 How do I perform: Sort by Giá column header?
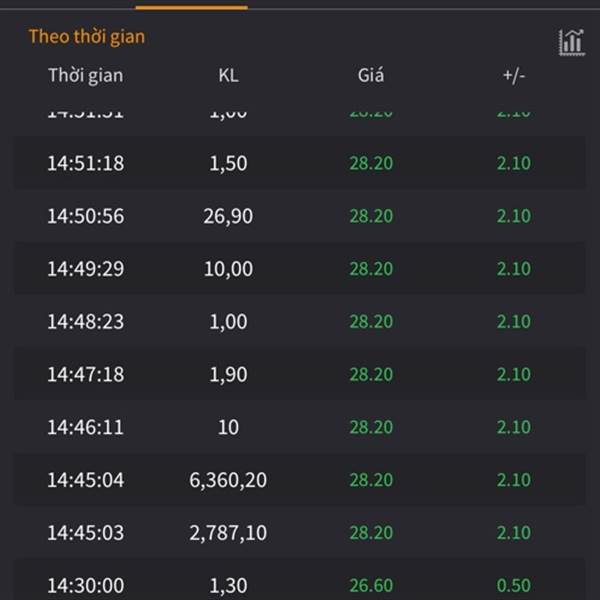point(371,75)
